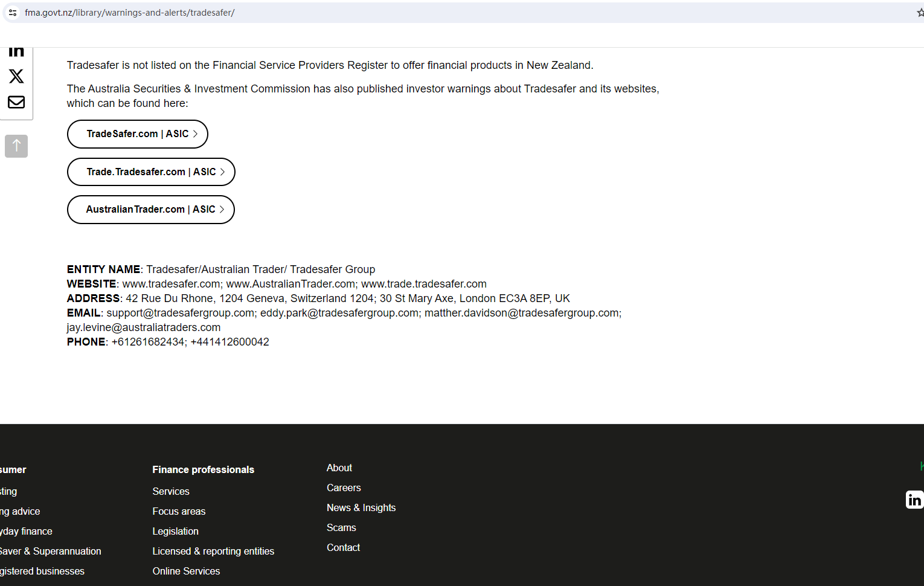Click 'Tradesafer is not listed' sentence

tap(330, 65)
